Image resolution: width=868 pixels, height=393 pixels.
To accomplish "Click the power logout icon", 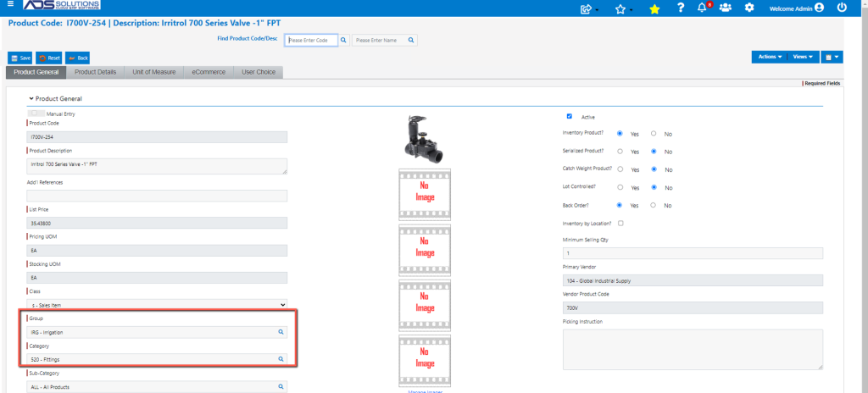I will [x=842, y=7].
